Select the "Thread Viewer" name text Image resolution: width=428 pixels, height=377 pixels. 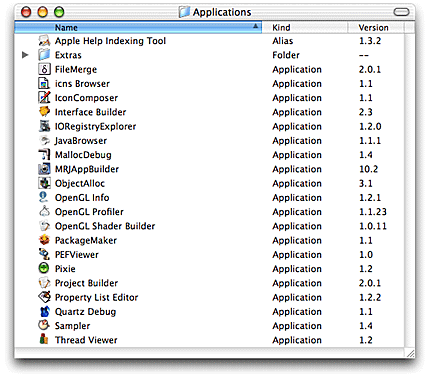tap(86, 340)
